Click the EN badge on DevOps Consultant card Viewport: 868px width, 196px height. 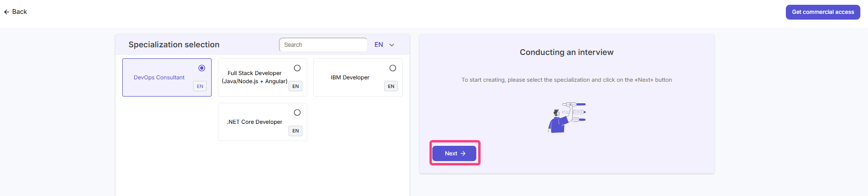200,87
